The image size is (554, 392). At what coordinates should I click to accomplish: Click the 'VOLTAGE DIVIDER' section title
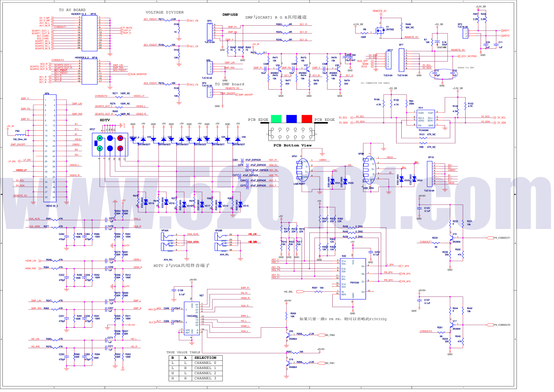point(165,12)
